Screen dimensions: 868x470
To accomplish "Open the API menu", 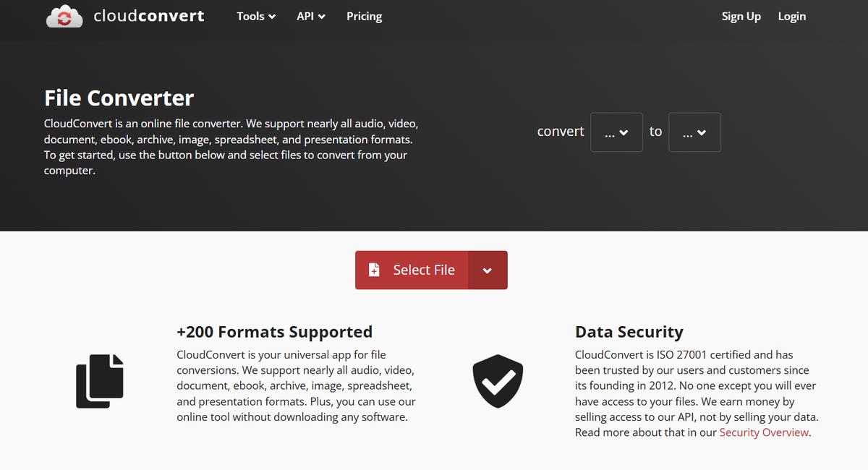I will pos(305,16).
